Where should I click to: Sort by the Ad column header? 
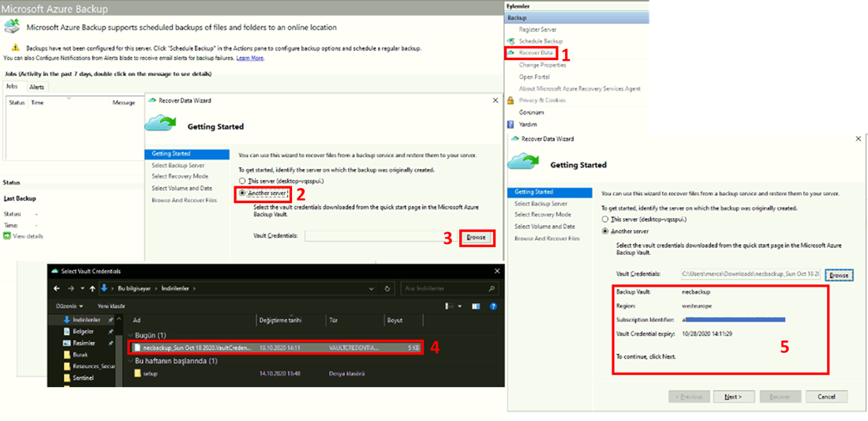tap(137, 321)
